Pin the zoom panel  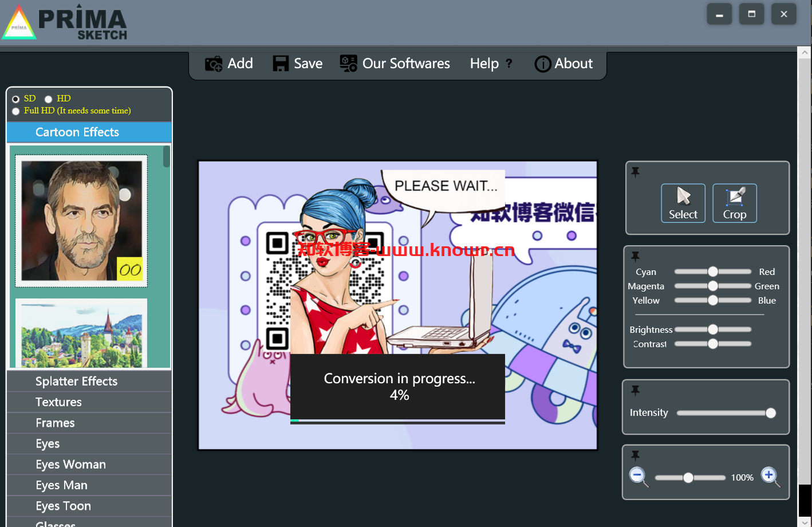click(636, 455)
